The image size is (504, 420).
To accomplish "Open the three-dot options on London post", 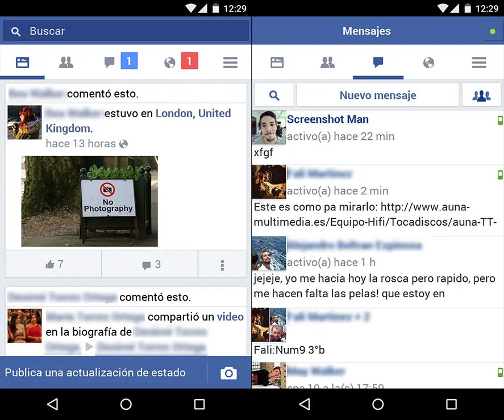I will tap(222, 265).
